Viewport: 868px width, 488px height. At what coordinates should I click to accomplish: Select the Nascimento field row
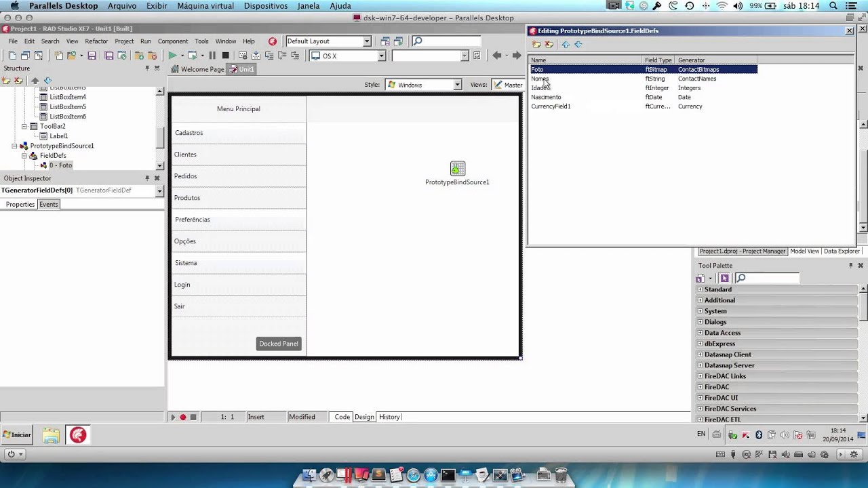click(x=644, y=97)
